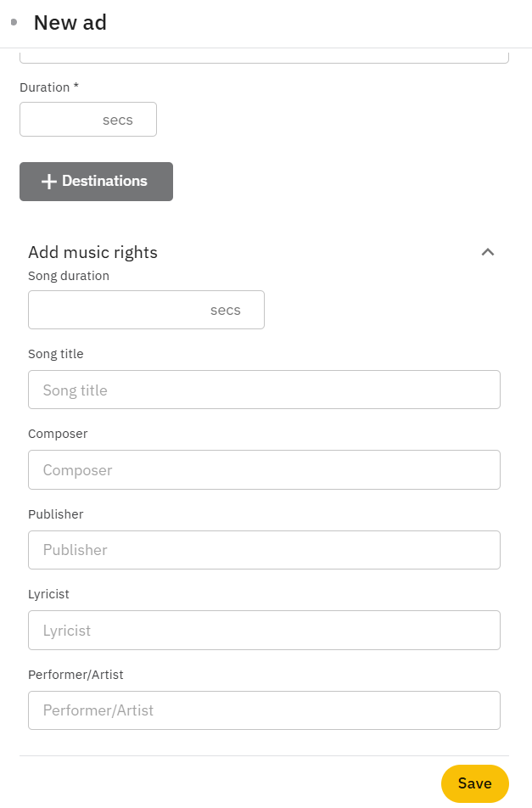
Task: Collapse the Add music rights section
Action: pos(487,252)
